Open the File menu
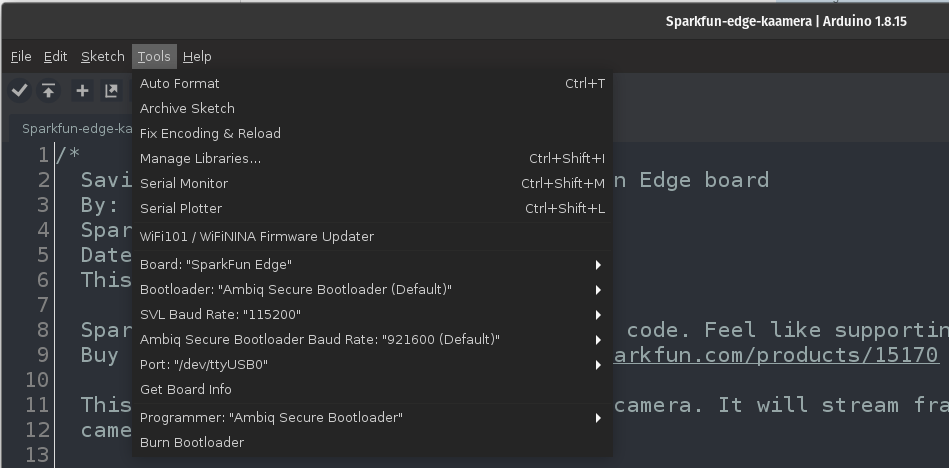 click(21, 57)
